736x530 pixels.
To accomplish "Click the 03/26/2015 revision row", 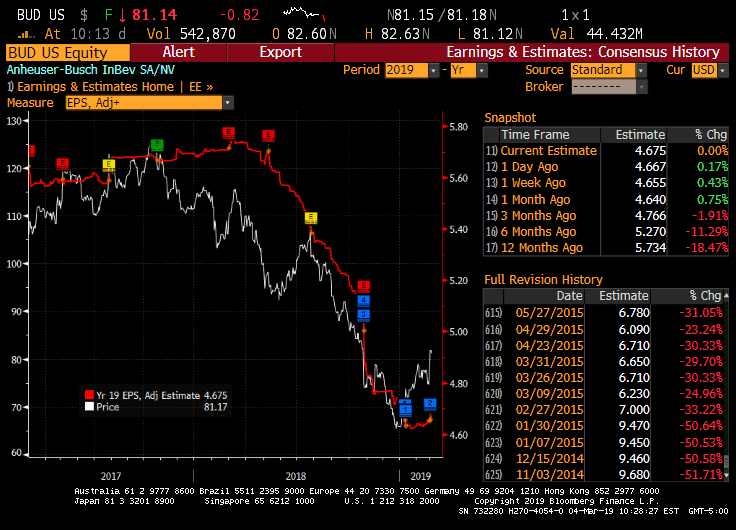I will coord(604,377).
